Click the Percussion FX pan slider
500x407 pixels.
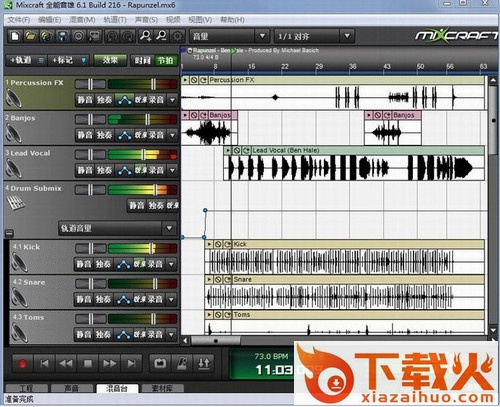click(90, 84)
